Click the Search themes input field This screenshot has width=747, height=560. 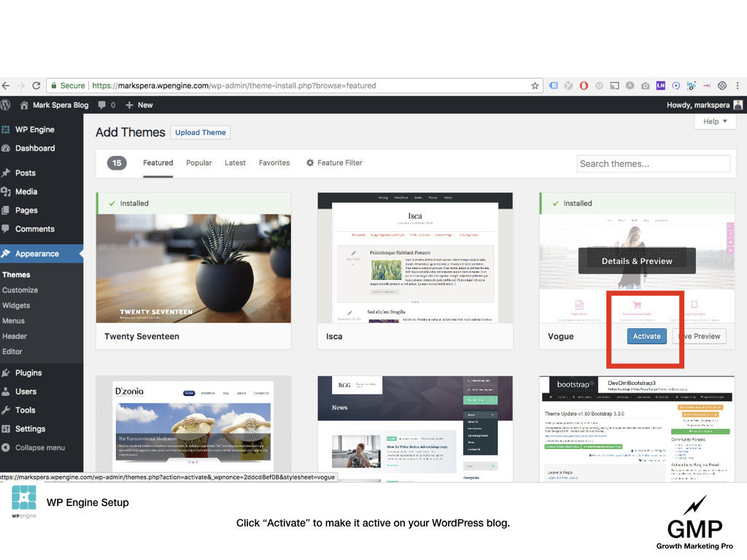coord(653,164)
